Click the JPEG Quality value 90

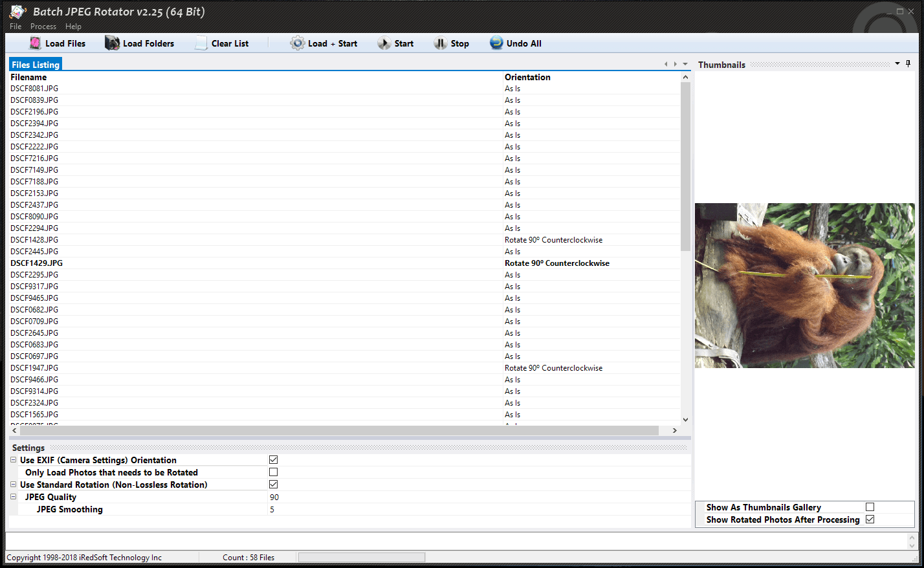(x=274, y=497)
